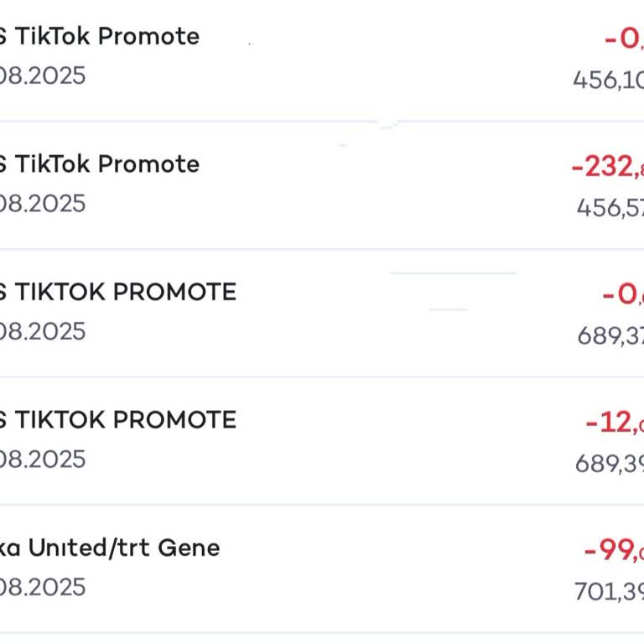Tap the -0 amount above balance 689,37
The image size is (644, 644).
tap(622, 294)
